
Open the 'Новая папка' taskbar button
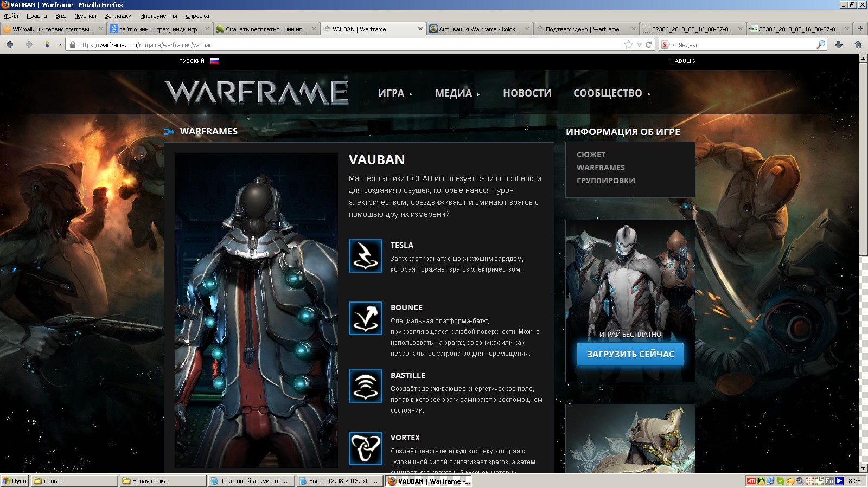[163, 481]
